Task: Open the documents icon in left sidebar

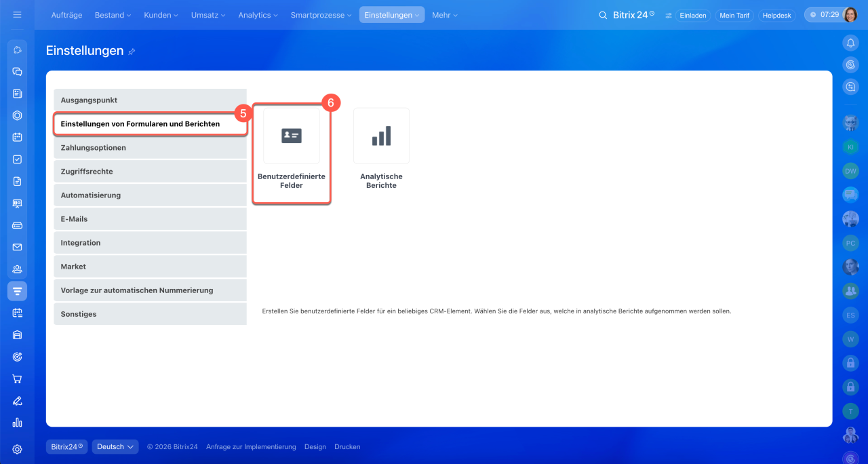Action: tap(18, 181)
